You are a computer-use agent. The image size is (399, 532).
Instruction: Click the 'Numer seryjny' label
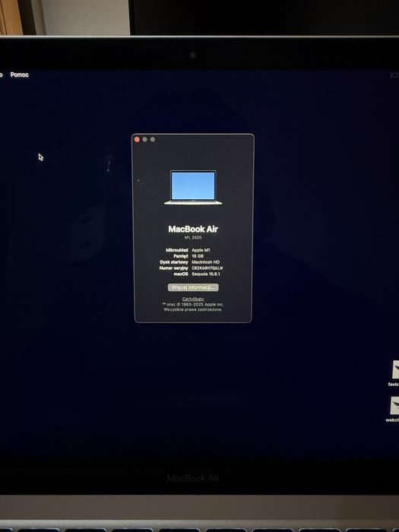point(174,268)
